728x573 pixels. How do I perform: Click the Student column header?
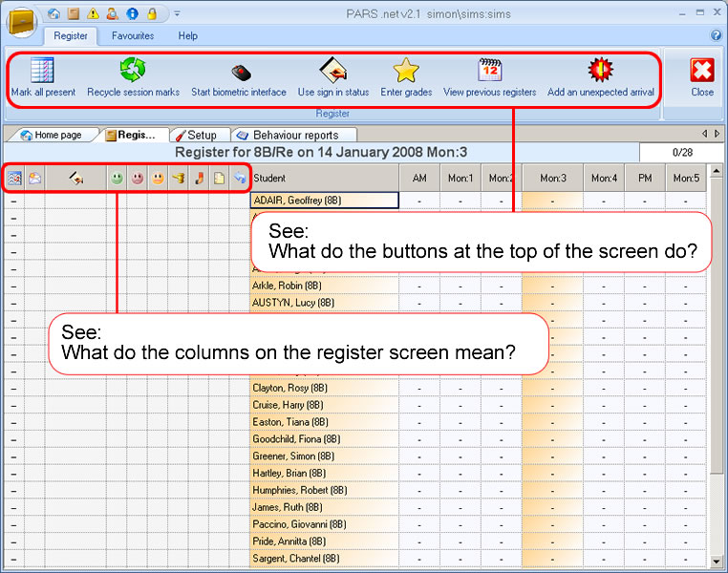tap(325, 178)
